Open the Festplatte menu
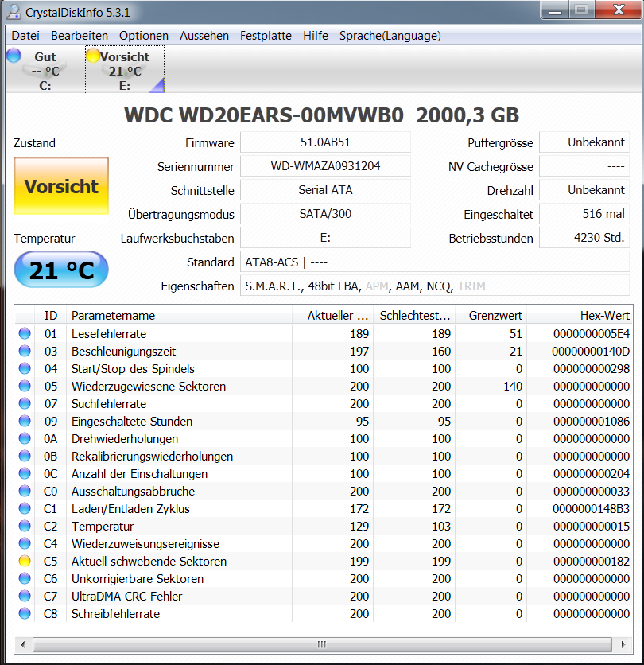This screenshot has height=665, width=644. (x=266, y=36)
